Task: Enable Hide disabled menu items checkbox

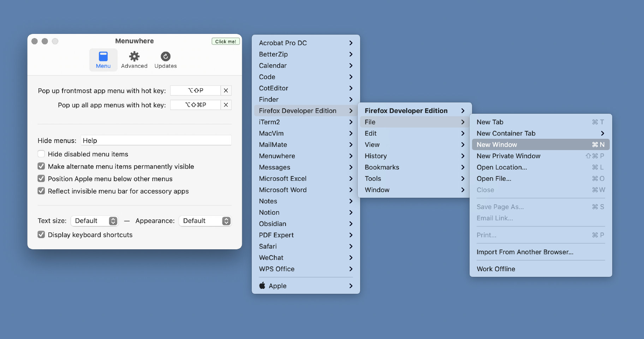Action: 41,154
